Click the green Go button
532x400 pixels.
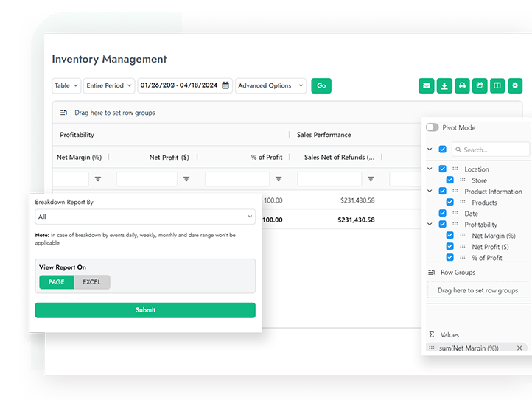click(x=321, y=85)
